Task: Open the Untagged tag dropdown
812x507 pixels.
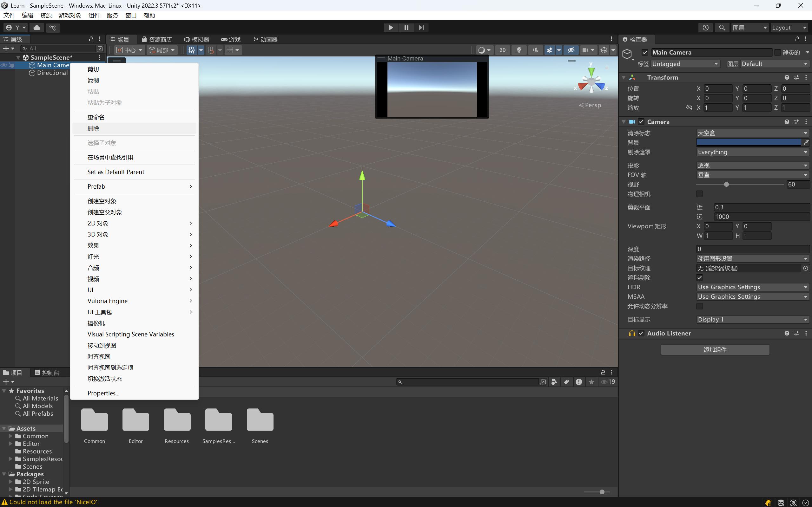Action: [x=685, y=64]
